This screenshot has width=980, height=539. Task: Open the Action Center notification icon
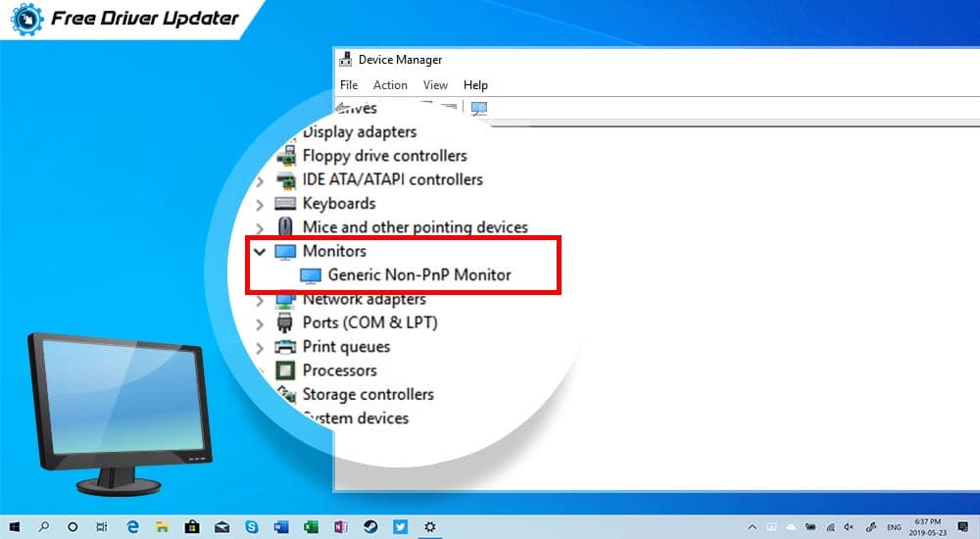[x=963, y=527]
